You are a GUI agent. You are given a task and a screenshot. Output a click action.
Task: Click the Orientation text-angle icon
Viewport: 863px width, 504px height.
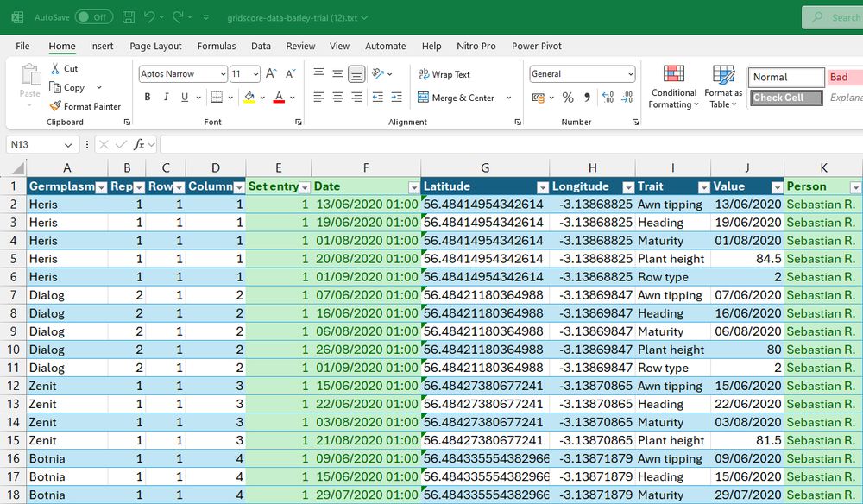point(378,73)
